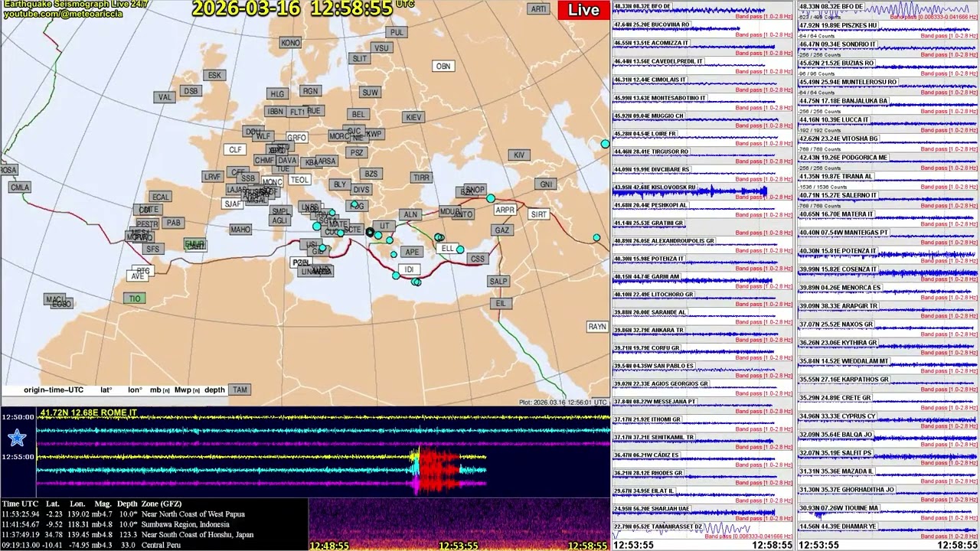Viewport: 980px width, 551px height.
Task: Click the VSU station box
Action: [x=381, y=47]
